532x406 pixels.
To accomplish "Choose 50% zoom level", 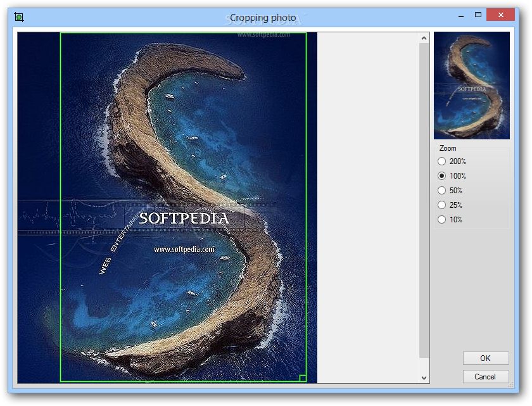I will coord(450,191).
